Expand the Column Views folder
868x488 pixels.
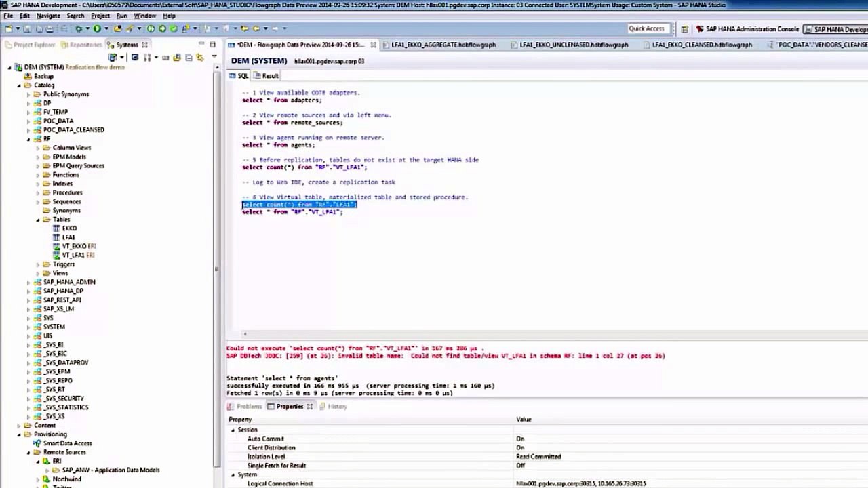38,148
